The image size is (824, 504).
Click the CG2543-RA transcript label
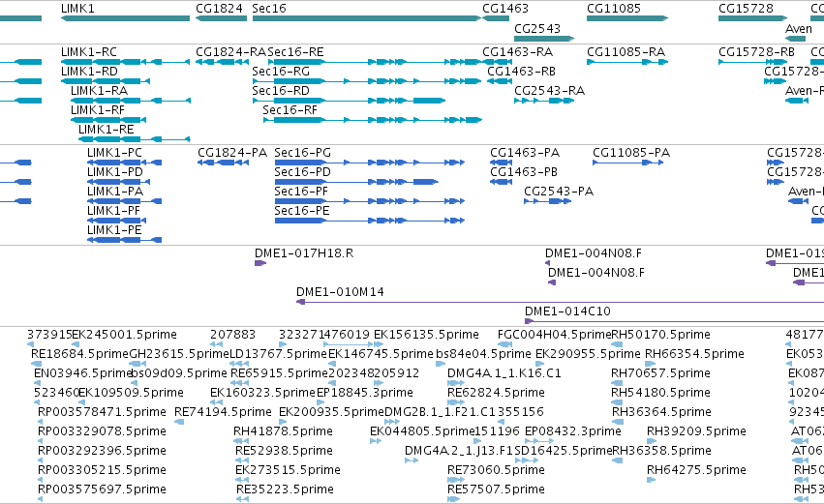click(x=549, y=91)
